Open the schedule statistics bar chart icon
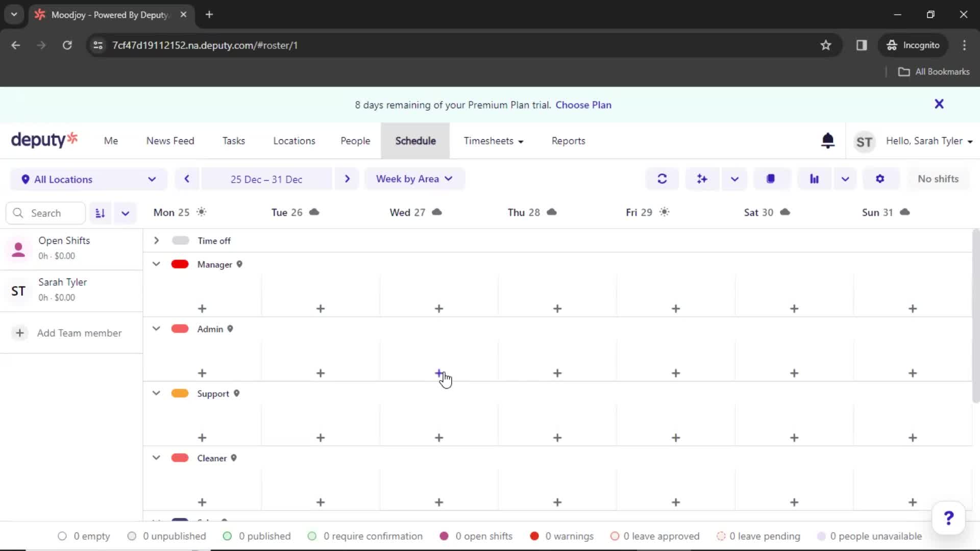The image size is (980, 551). pos(814,179)
